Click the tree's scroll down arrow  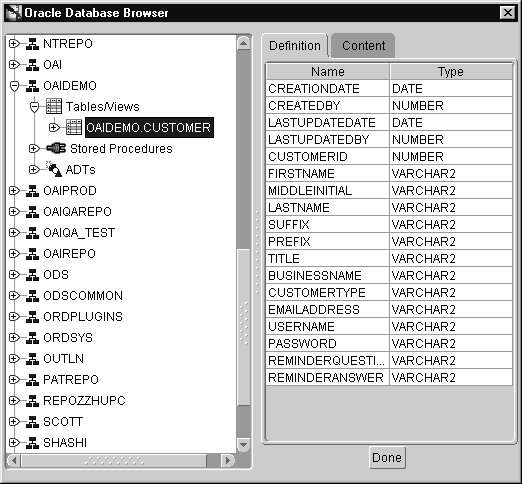click(244, 444)
